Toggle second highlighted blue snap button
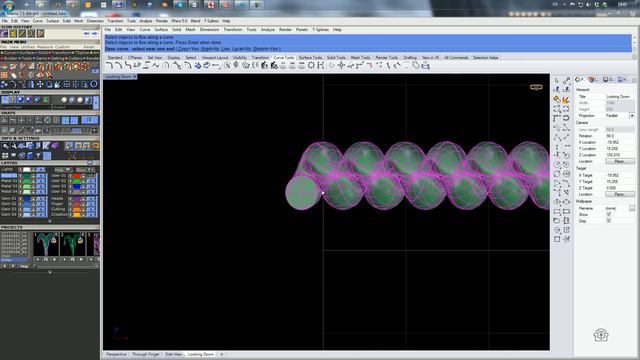 coord(73,120)
